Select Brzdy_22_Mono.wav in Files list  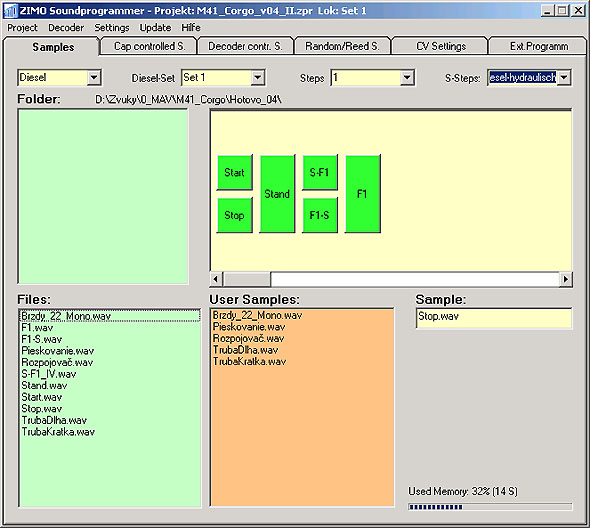[x=109, y=316]
